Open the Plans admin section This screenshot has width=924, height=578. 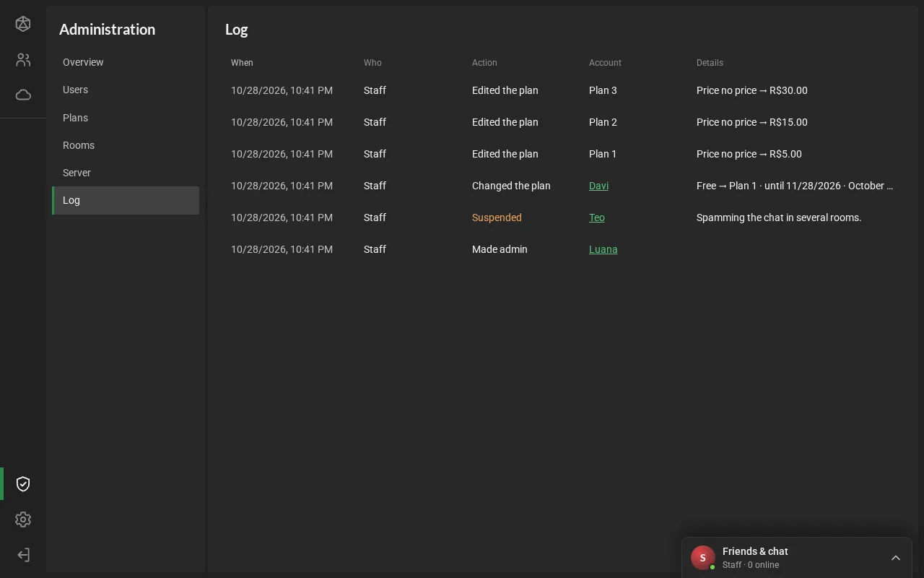(x=126, y=118)
